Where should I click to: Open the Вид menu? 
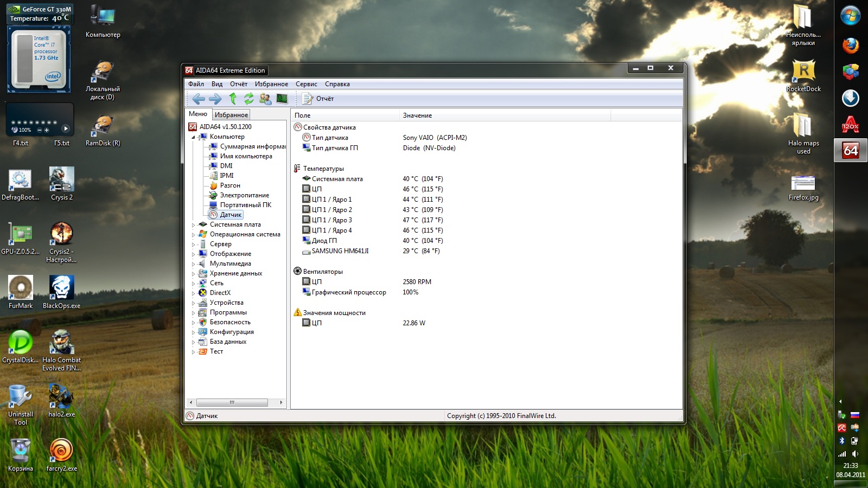[x=217, y=84]
